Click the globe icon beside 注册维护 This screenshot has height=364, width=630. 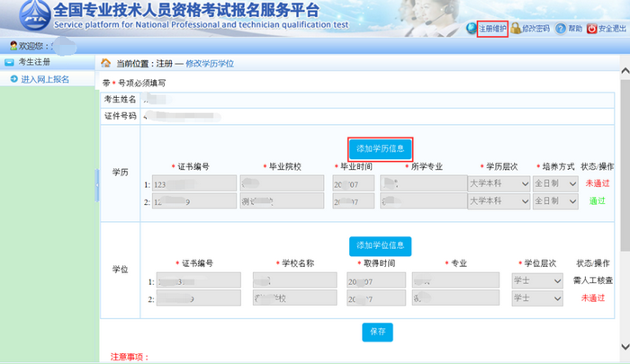(x=471, y=29)
